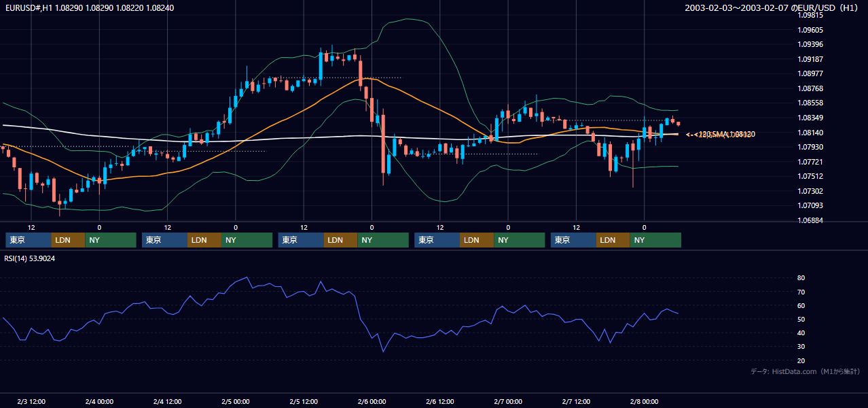Select the 1.09396 price axis label

tap(810, 44)
